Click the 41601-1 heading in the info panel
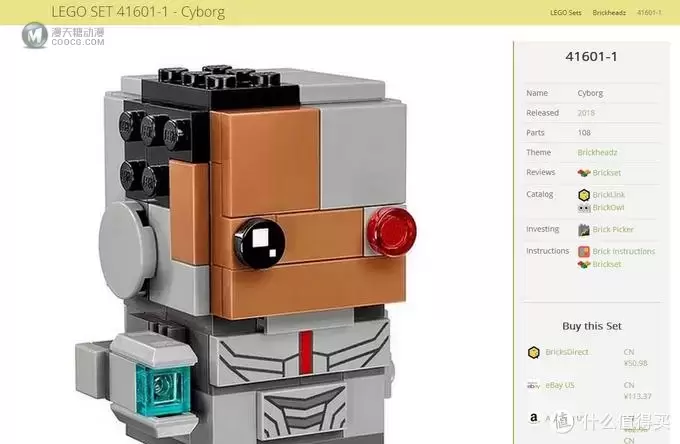 pos(591,57)
